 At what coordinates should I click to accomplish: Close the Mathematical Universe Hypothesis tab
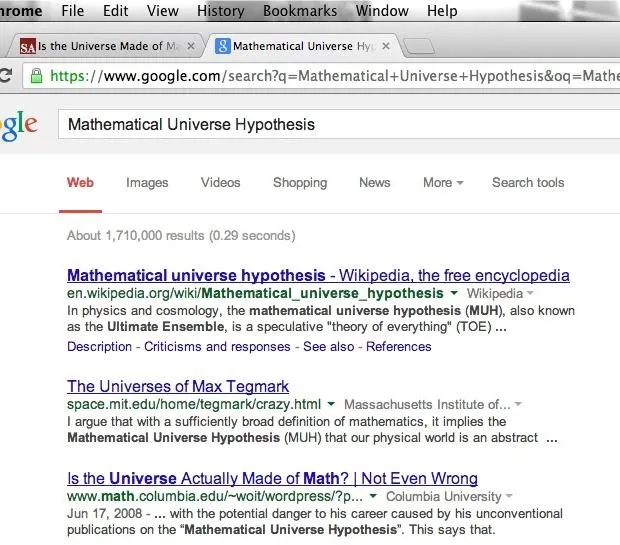pos(386,46)
